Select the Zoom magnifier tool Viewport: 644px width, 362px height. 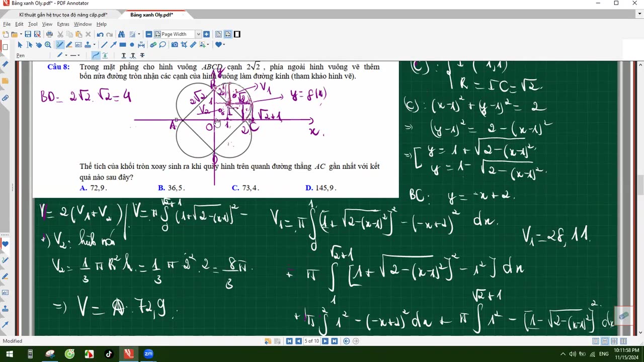coord(48,45)
